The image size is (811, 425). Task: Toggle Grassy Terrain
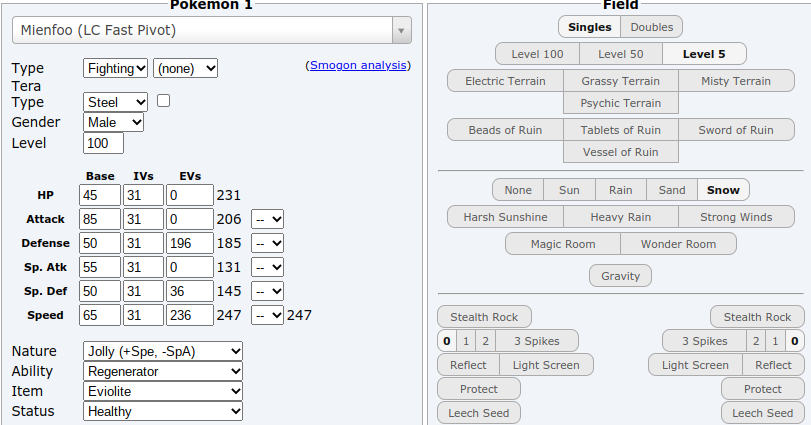(621, 81)
